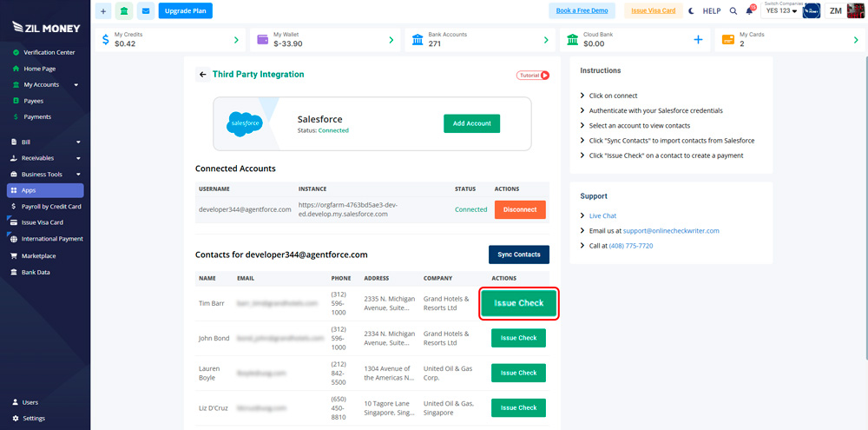Open HELP in top bar
This screenshot has width=868, height=430.
click(712, 10)
